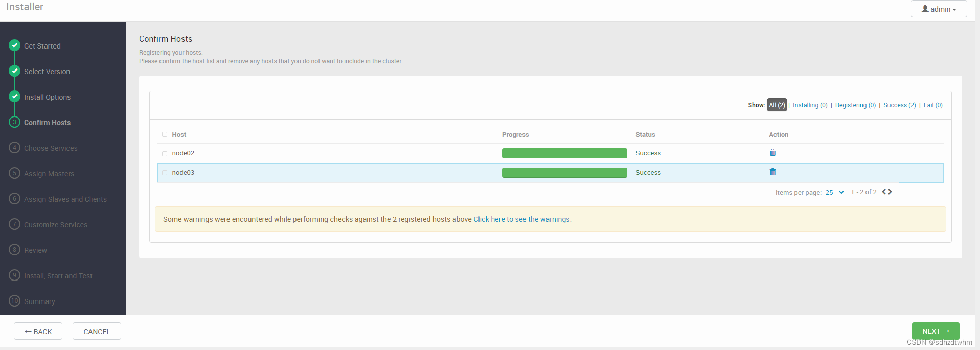
Task: Click the Progress column header
Action: (515, 135)
